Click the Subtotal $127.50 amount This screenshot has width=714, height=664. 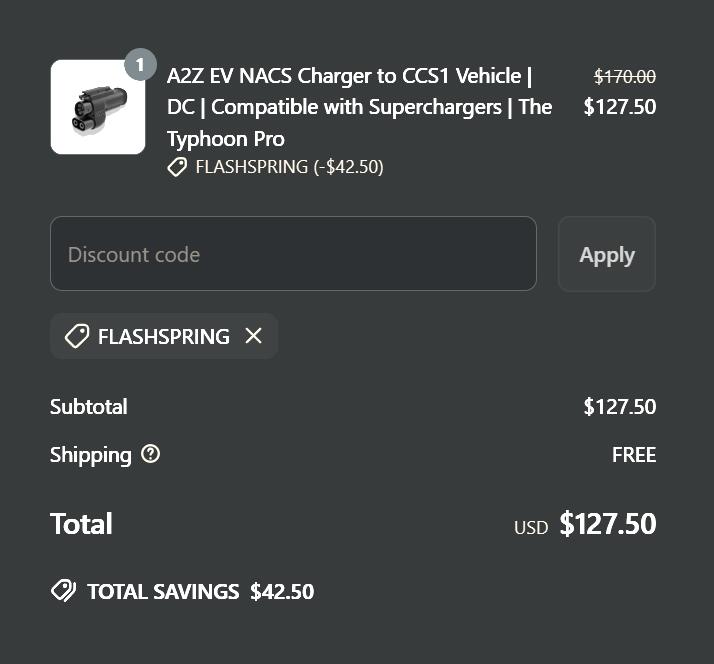(620, 407)
